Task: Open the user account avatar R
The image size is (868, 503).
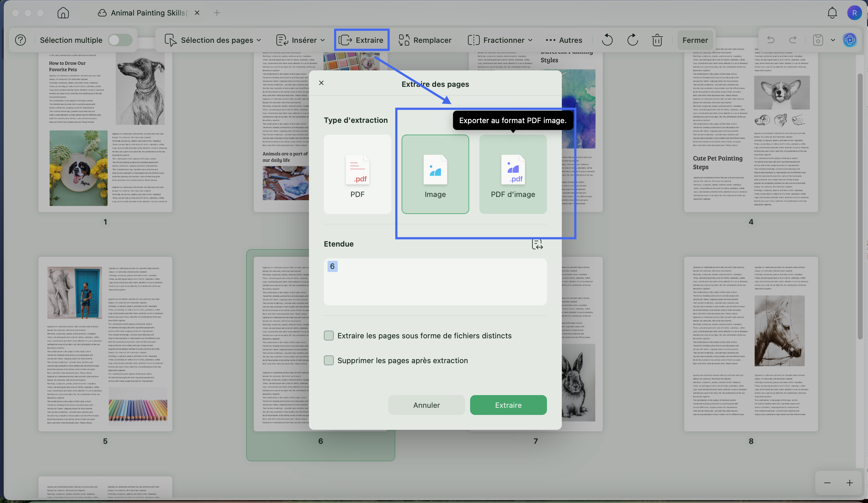Action: click(x=854, y=13)
